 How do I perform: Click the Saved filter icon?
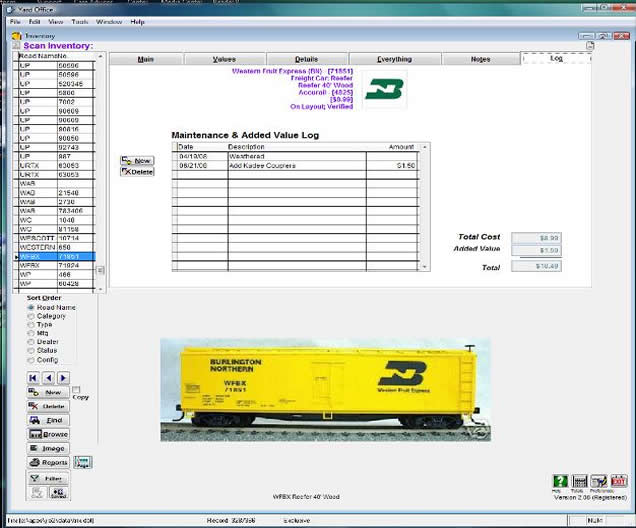pos(58,493)
